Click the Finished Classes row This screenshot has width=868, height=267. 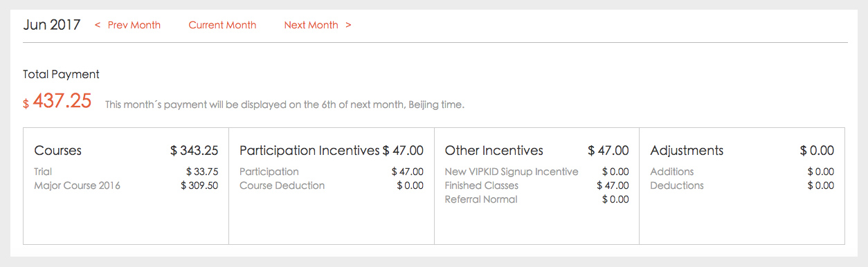tap(537, 185)
